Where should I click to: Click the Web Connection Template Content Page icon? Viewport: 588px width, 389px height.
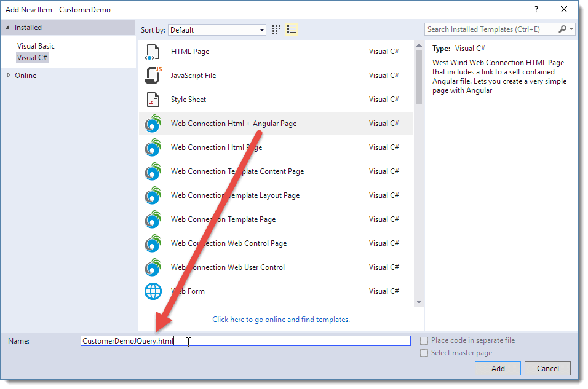coord(153,171)
